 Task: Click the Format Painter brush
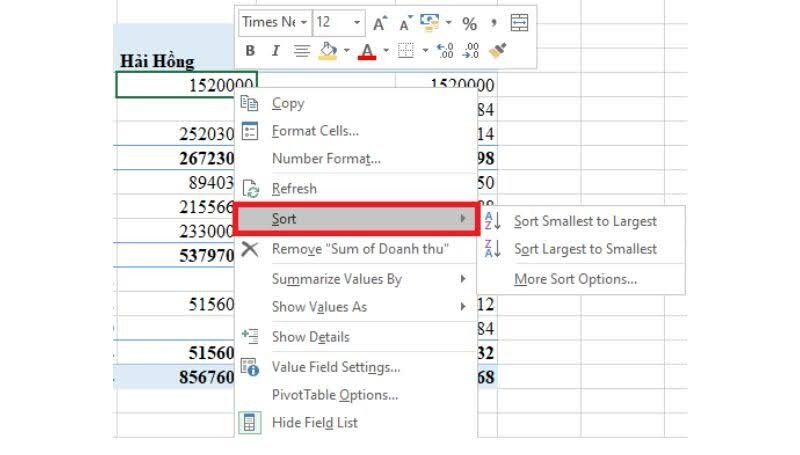(x=497, y=50)
